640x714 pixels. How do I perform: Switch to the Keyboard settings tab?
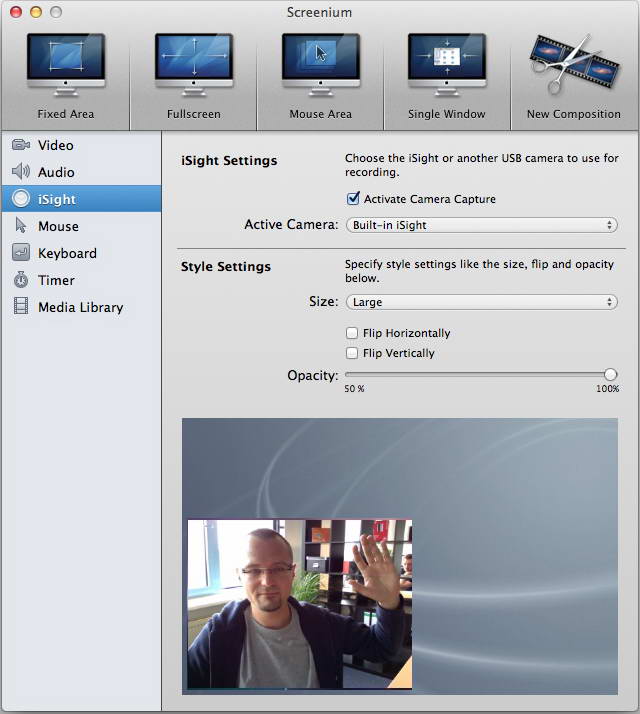tap(67, 253)
